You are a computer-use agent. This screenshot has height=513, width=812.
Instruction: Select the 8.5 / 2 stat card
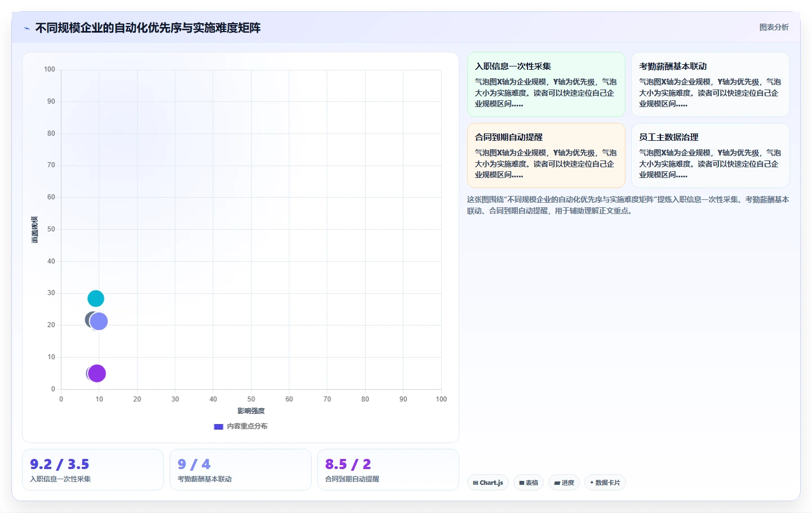pos(388,470)
